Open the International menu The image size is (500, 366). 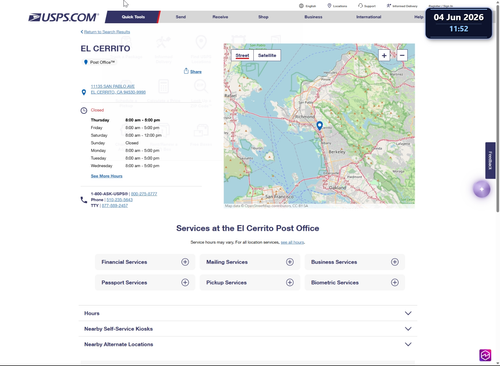[x=369, y=17]
